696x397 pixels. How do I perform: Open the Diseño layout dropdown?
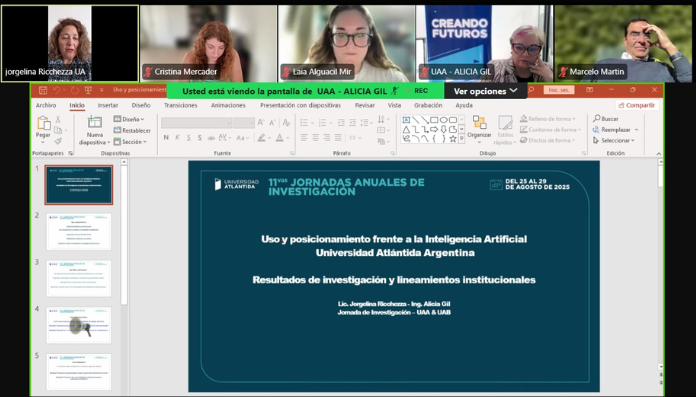[129, 119]
